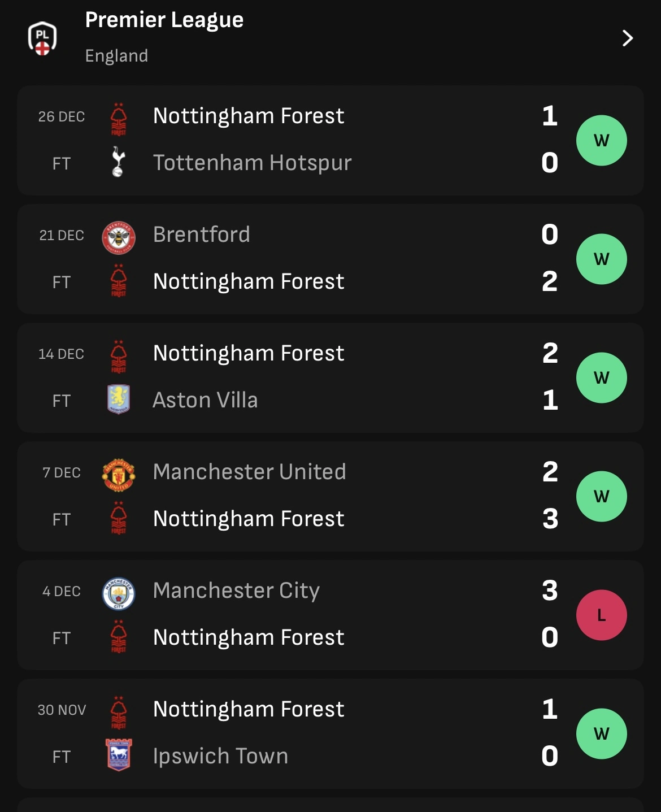Image resolution: width=661 pixels, height=812 pixels.
Task: Tap the Tottenham Hotspur crest
Action: coord(118,162)
